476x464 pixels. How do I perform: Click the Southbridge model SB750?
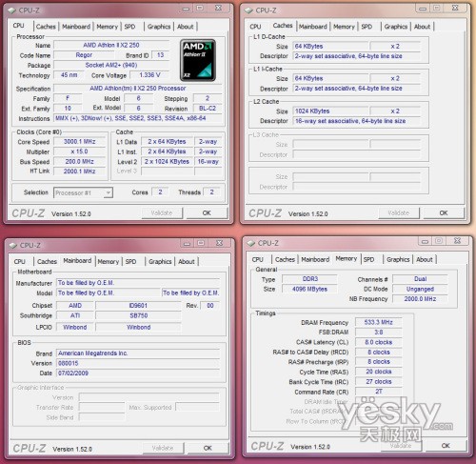pos(138,315)
